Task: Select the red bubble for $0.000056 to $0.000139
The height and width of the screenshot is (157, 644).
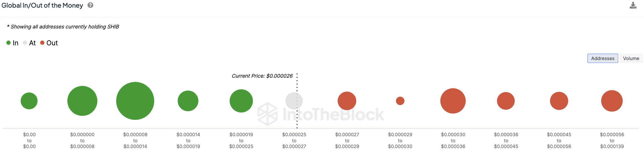Action: tap(612, 101)
